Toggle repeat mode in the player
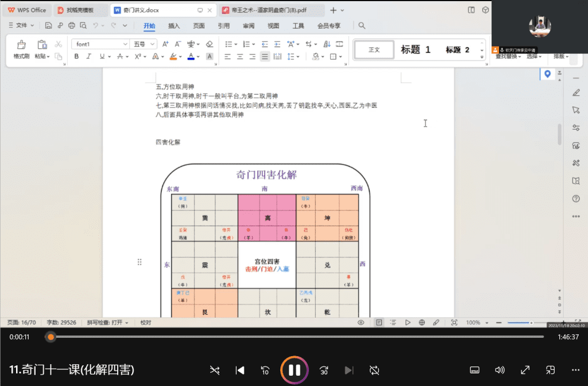This screenshot has height=386, width=588. click(x=374, y=370)
